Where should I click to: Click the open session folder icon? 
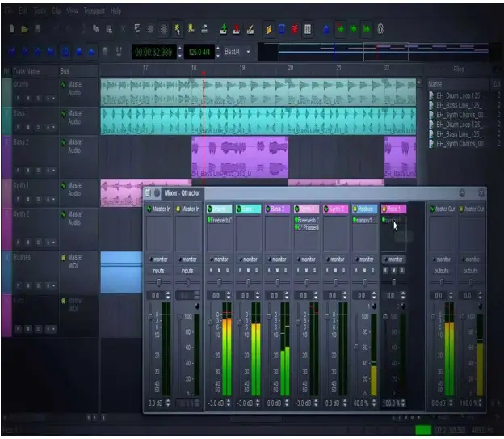pyautogui.click(x=25, y=29)
